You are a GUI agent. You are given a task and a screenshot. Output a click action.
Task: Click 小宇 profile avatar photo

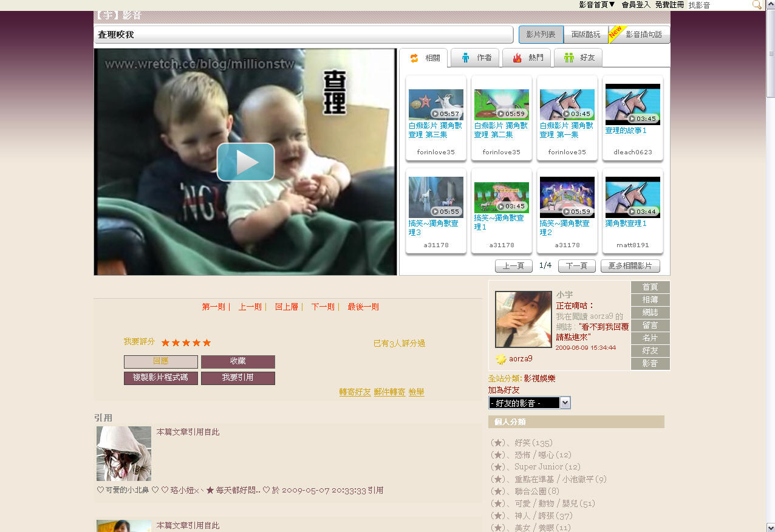[x=524, y=319]
